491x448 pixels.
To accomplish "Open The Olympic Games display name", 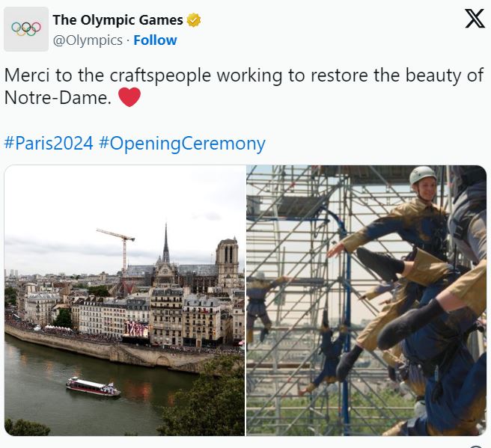I will [x=118, y=20].
